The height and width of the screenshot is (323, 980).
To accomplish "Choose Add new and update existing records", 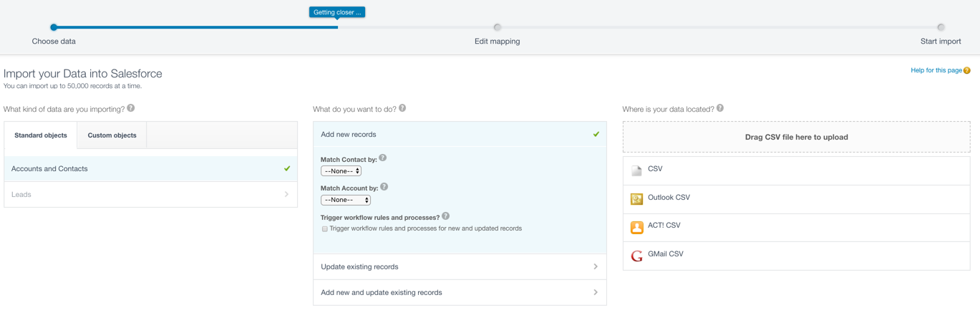I will click(x=460, y=292).
